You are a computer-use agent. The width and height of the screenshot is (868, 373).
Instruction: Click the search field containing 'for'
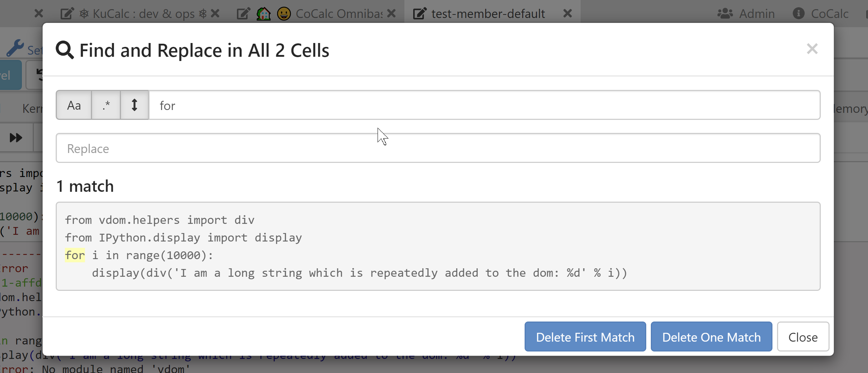[484, 105]
